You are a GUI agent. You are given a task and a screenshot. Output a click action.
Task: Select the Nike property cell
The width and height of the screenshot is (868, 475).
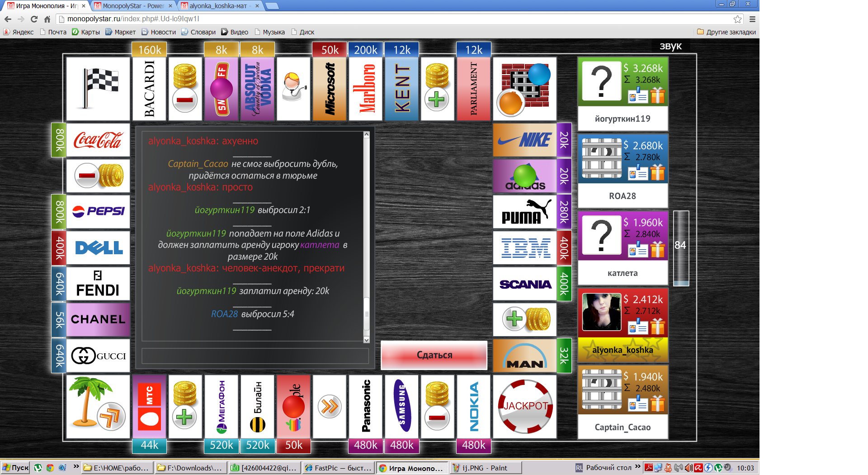pyautogui.click(x=524, y=140)
